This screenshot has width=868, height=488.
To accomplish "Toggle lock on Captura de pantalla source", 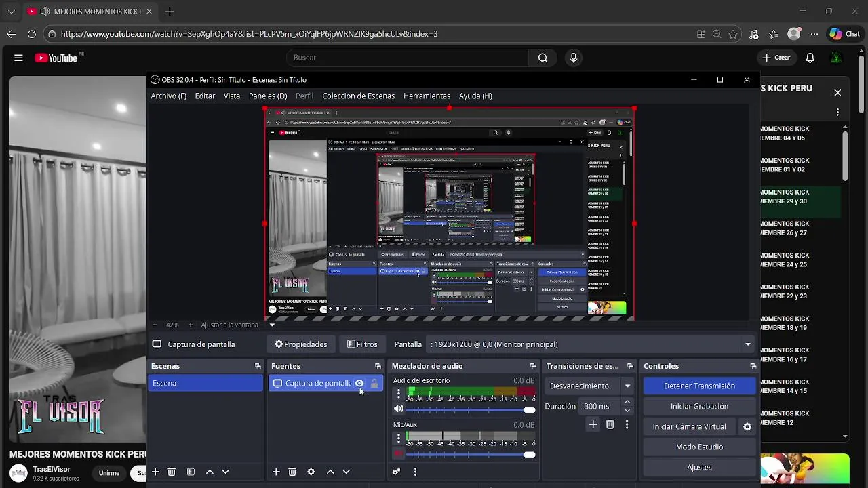I will click(374, 384).
